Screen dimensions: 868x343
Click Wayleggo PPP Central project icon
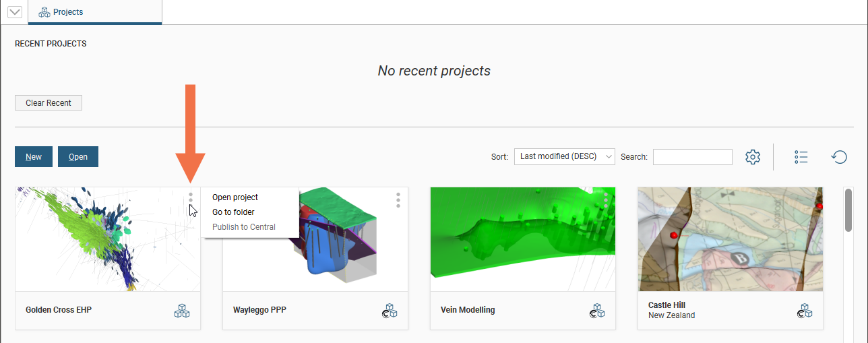[390, 311]
